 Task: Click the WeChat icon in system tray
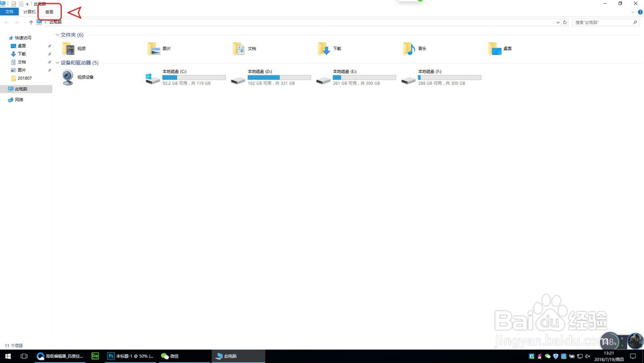[x=547, y=356]
